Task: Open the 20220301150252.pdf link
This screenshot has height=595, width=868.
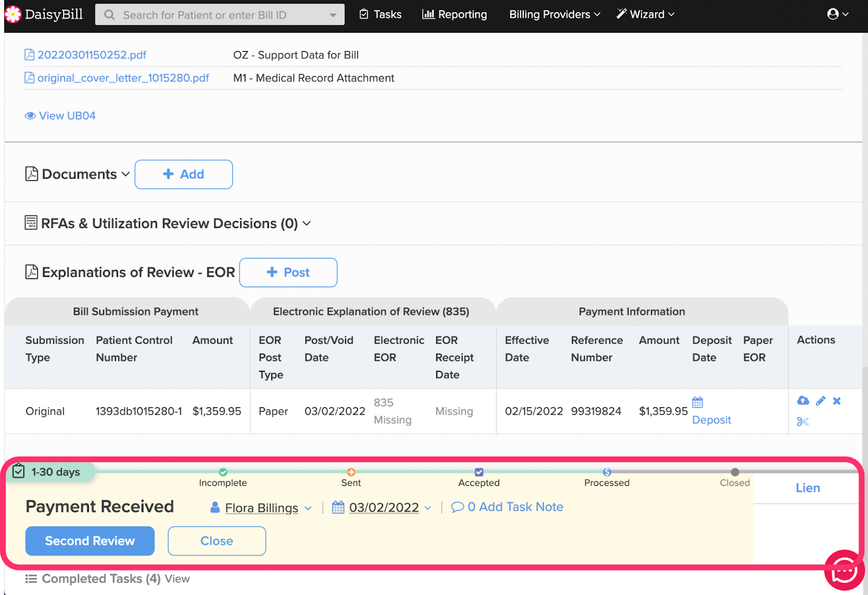Action: [92, 55]
